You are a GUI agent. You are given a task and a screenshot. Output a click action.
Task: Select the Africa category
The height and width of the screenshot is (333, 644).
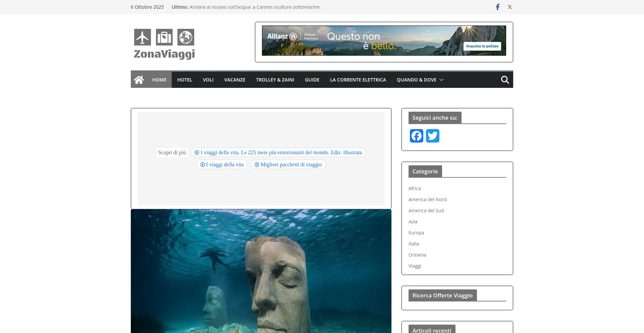tap(415, 188)
